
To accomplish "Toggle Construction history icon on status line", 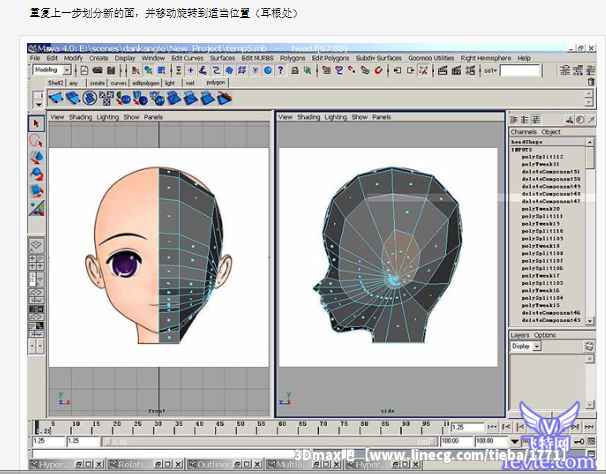I will point(423,70).
